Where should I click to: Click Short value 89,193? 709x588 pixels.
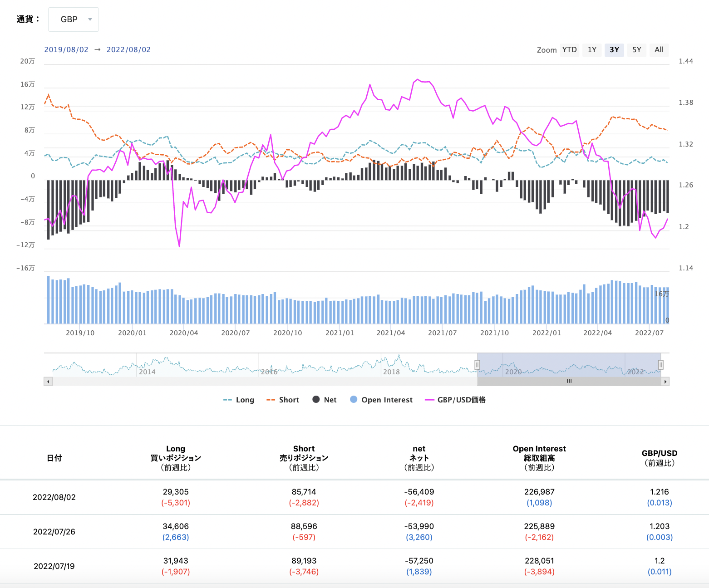[304, 561]
